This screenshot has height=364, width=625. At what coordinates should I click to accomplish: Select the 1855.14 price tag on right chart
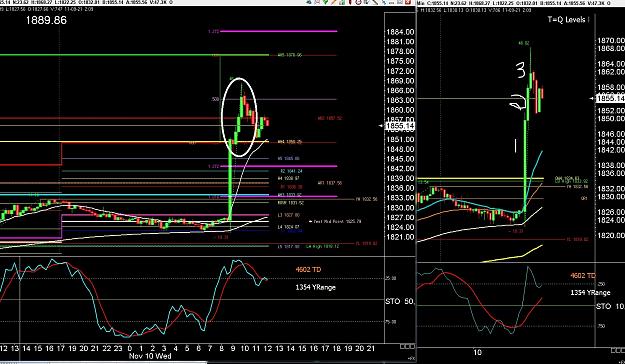pyautogui.click(x=610, y=98)
